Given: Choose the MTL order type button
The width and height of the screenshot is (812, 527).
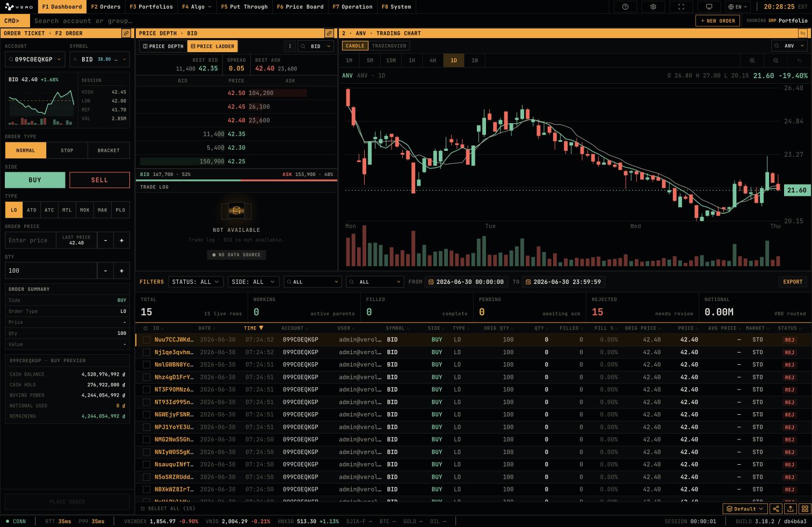Looking at the screenshot, I should (67, 210).
